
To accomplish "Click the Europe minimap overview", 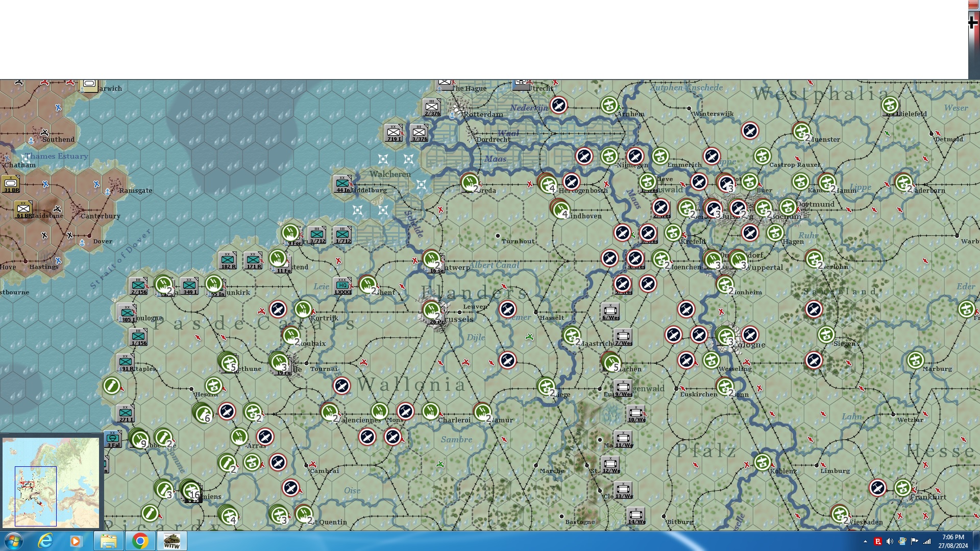I will click(51, 482).
